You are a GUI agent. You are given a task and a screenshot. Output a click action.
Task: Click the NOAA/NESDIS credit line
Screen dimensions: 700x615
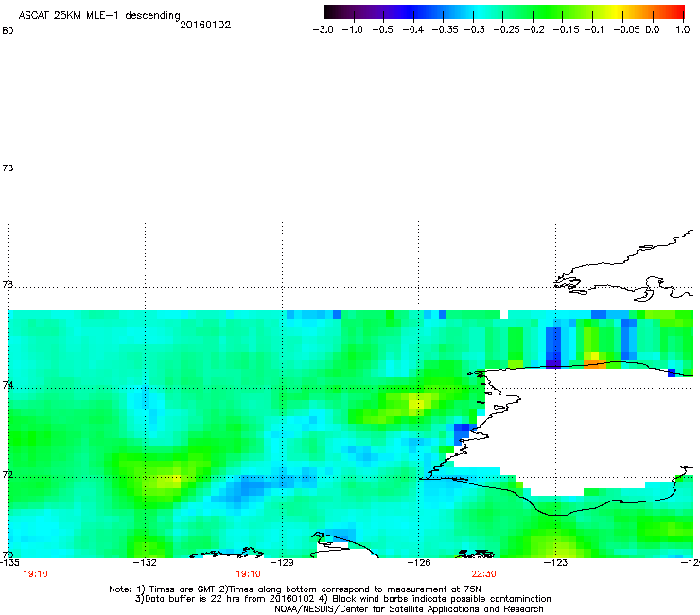click(409, 609)
